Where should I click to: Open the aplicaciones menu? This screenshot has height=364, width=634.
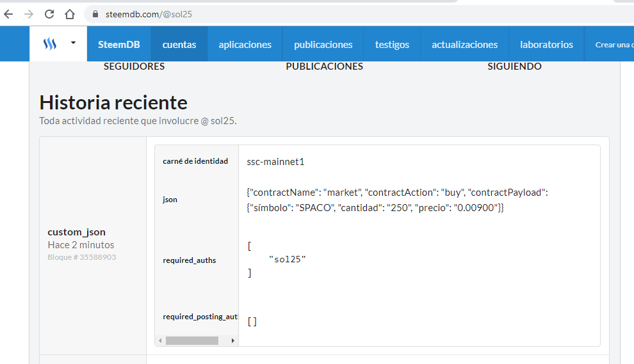(x=245, y=44)
